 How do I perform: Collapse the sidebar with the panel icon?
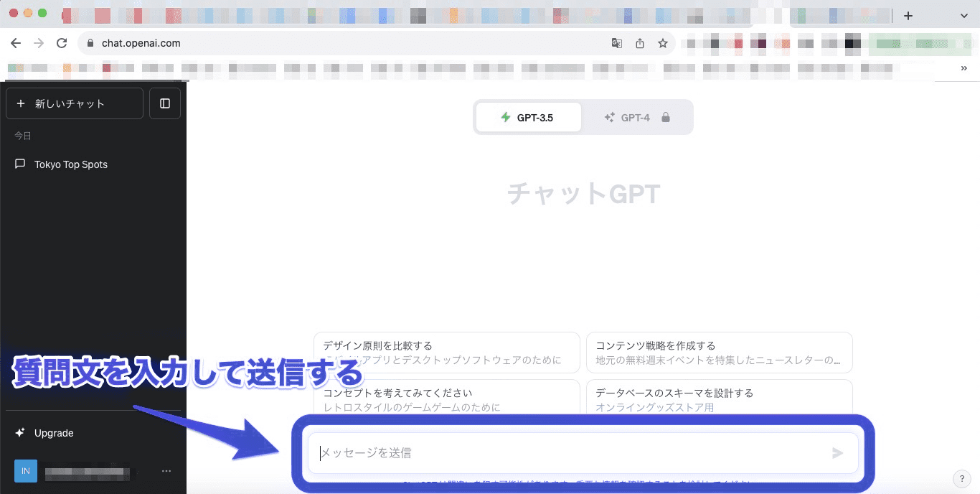pyautogui.click(x=165, y=103)
